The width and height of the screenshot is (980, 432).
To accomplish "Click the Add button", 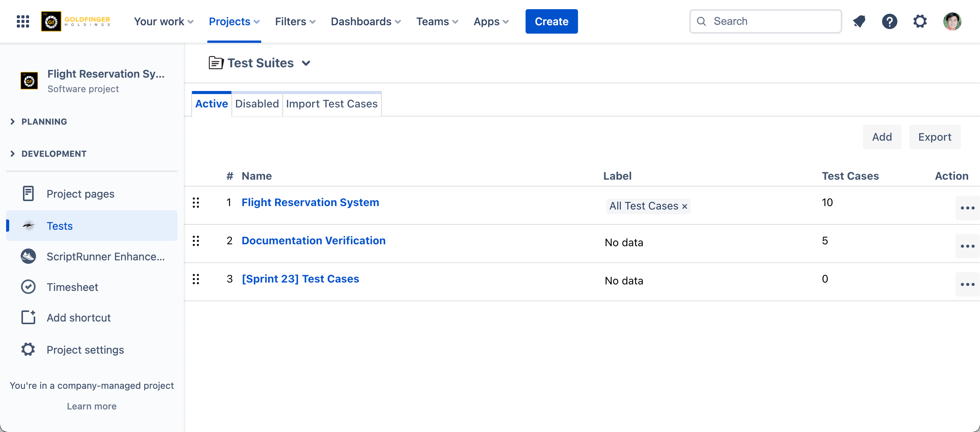I will tap(882, 137).
